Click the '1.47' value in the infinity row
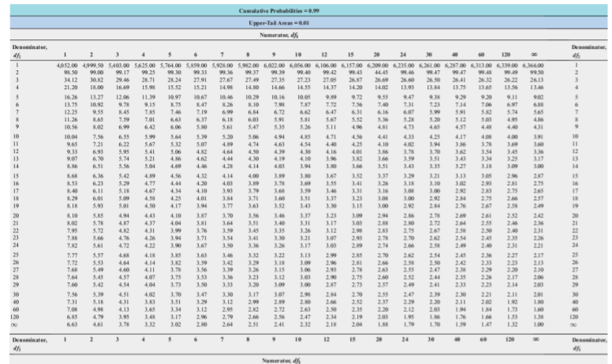The height and width of the screenshot is (364, 612). click(x=487, y=325)
